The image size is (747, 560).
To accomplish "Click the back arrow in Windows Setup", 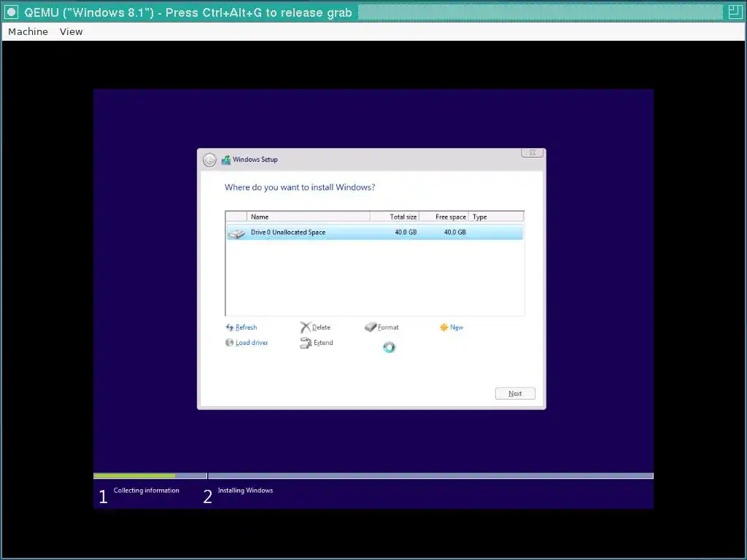I will tap(209, 160).
